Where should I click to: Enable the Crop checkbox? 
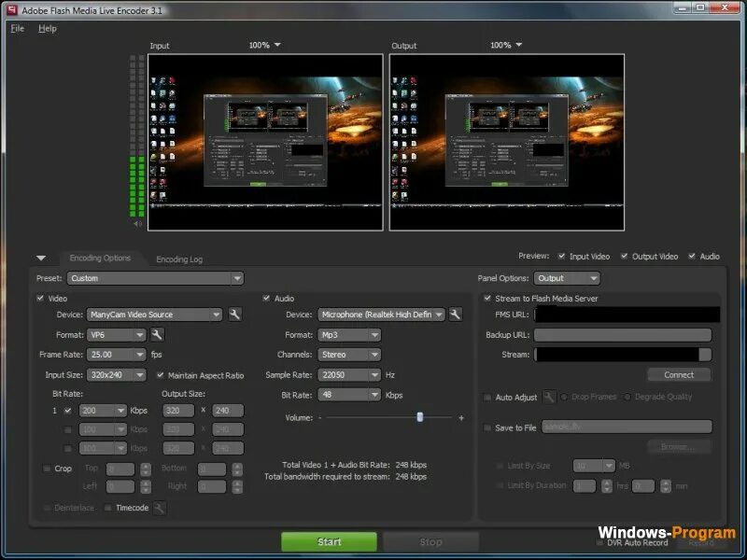(47, 469)
